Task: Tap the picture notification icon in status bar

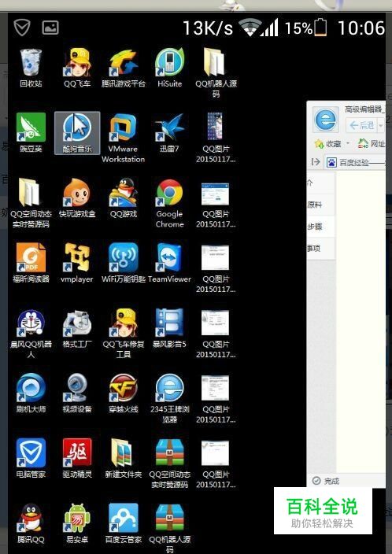Action: coord(50,28)
